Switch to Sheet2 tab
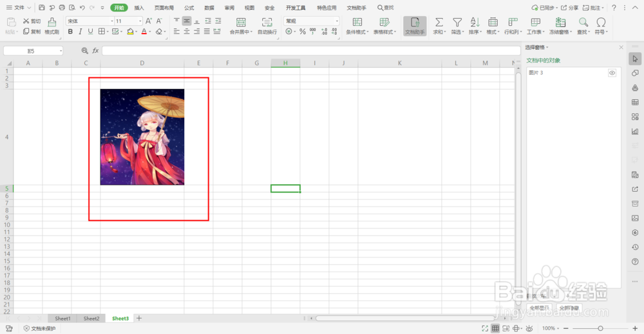644x334 pixels. coord(91,319)
